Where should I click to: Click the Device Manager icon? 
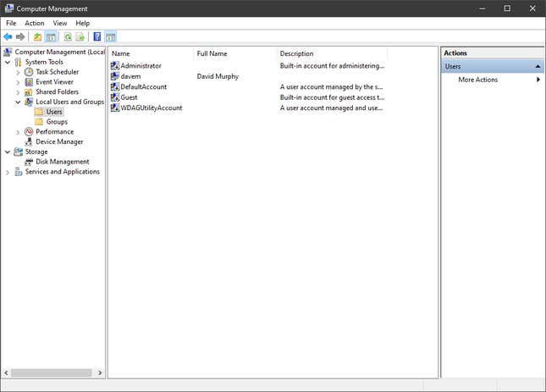point(29,141)
